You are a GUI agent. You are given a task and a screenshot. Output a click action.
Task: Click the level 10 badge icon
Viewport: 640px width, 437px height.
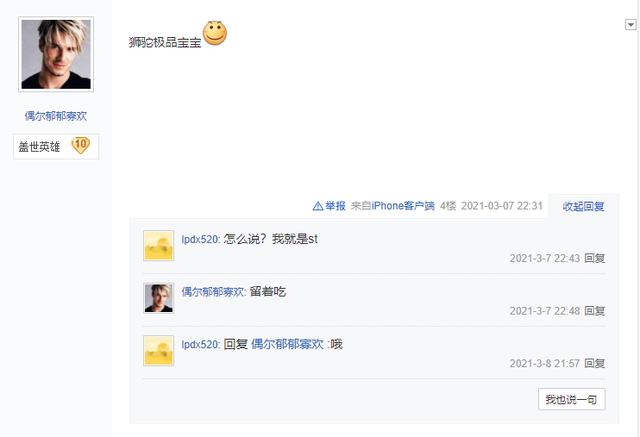point(80,145)
